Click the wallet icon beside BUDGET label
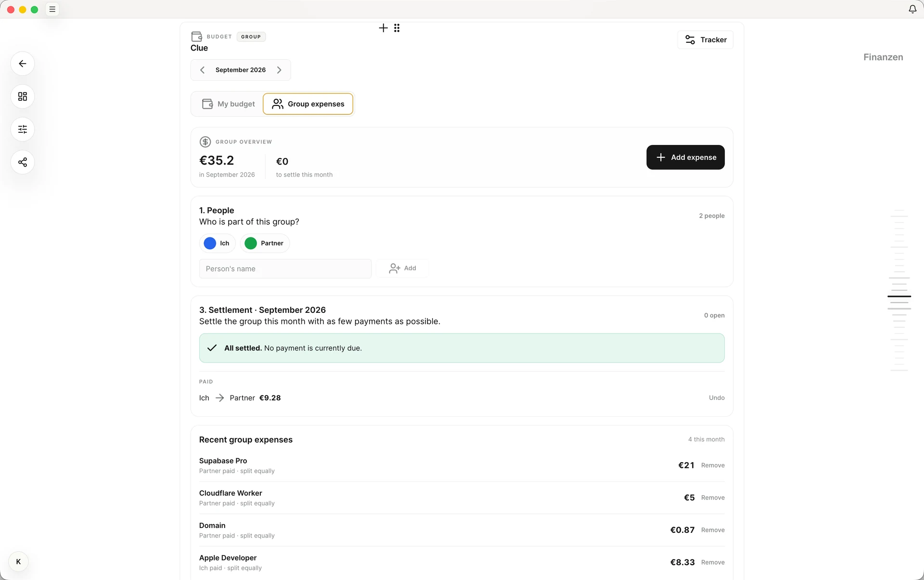Viewport: 924px width, 580px height. [196, 37]
